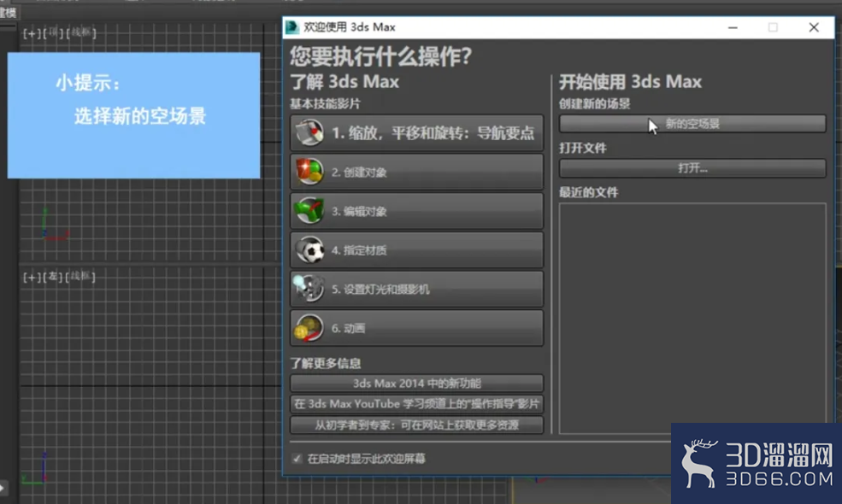Click the lights and cameras icon
Screen dimensions: 842x504
(x=309, y=288)
